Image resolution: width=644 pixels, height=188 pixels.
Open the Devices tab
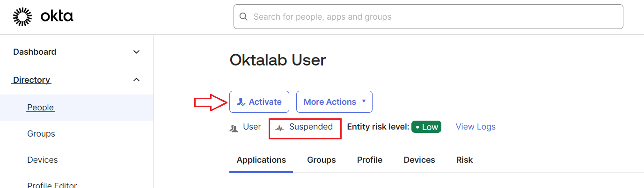(419, 160)
